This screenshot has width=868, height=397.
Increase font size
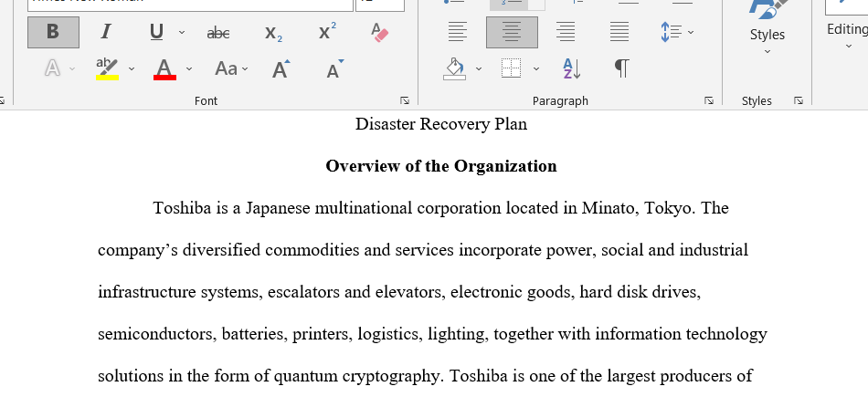point(281,69)
